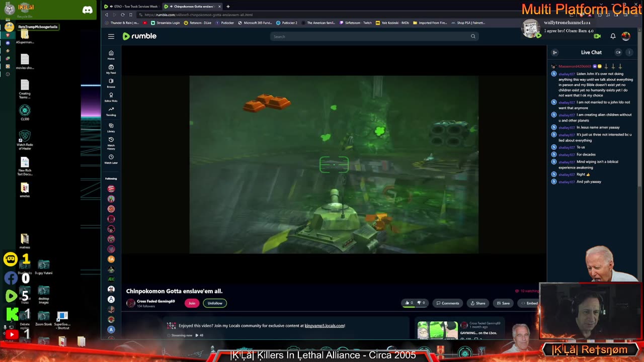Click the Unfollow button
Viewport: 644px width, 362px height.
click(x=215, y=303)
